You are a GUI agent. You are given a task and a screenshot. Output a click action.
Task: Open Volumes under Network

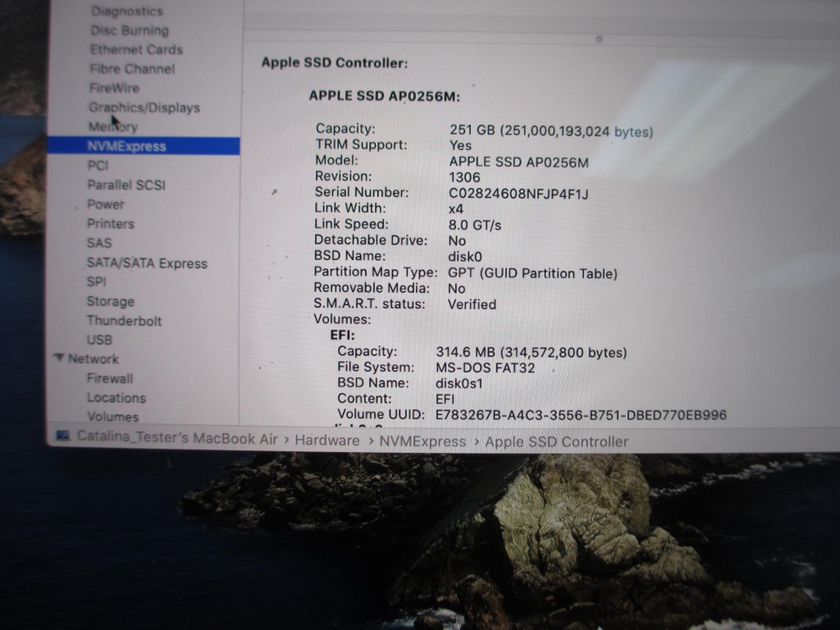click(x=112, y=416)
